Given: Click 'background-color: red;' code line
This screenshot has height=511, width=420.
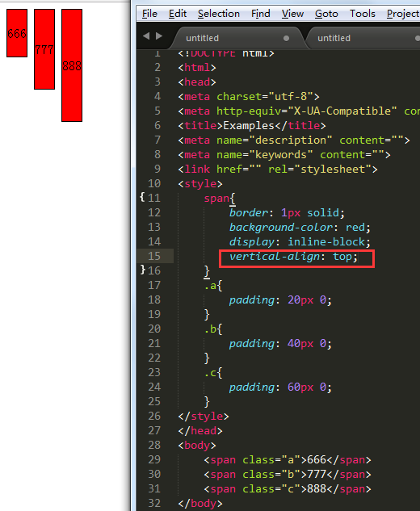Looking at the screenshot, I should coord(300,227).
